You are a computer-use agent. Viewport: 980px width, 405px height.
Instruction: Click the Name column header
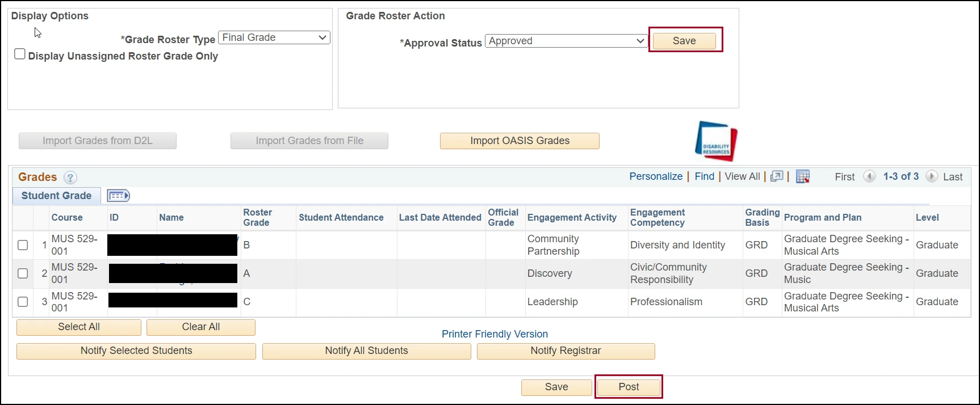click(171, 218)
